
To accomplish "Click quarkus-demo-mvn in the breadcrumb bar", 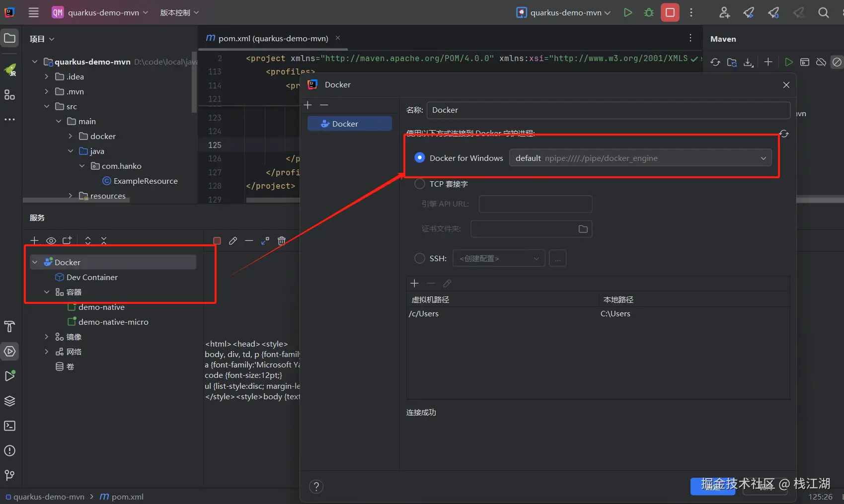I will (x=45, y=497).
